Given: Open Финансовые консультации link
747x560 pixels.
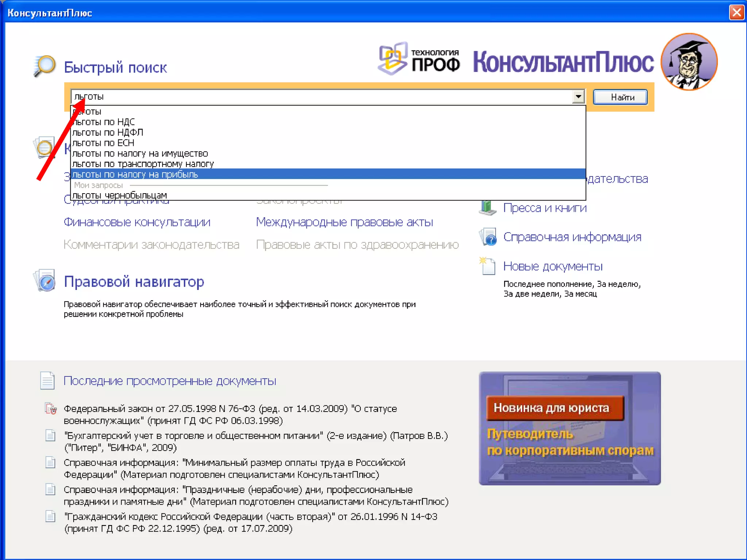Looking at the screenshot, I should click(137, 222).
